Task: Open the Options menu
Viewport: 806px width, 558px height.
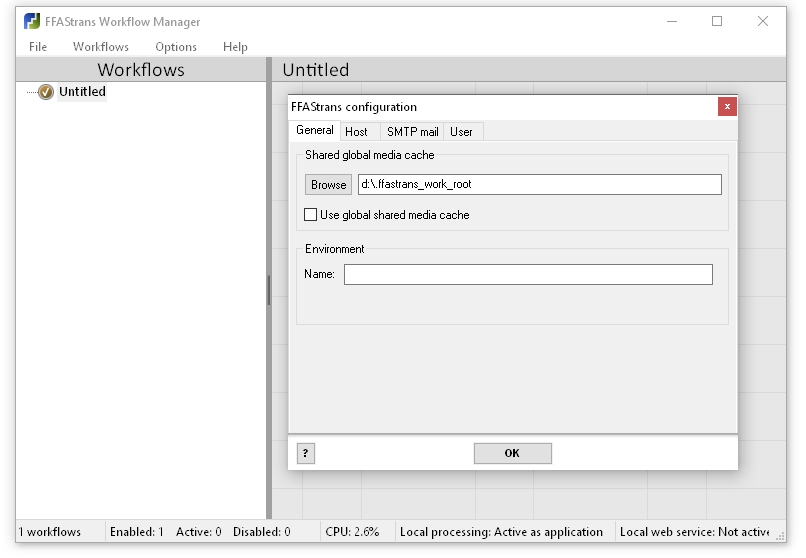Action: coord(176,47)
